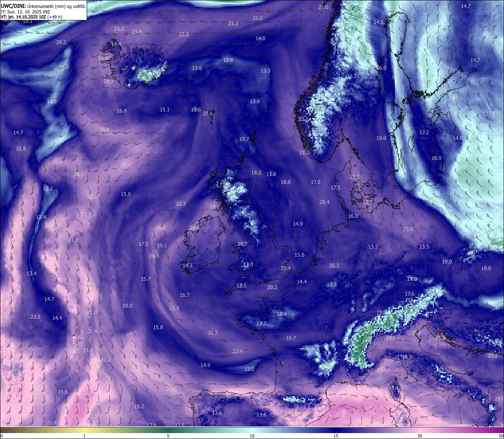Select the 23.5 value label
Screen dimensions: 504x439
click(x=174, y=309)
